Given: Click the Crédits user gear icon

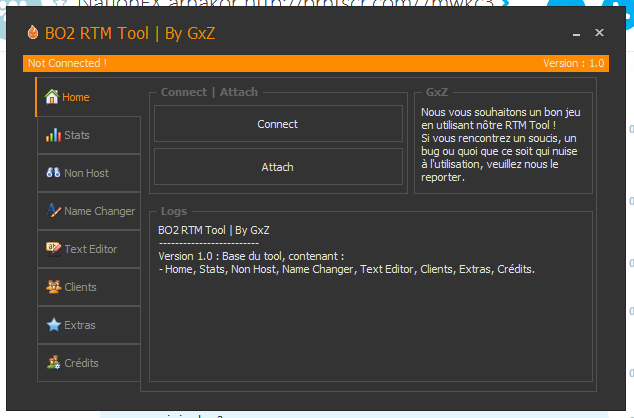Looking at the screenshot, I should [53, 363].
